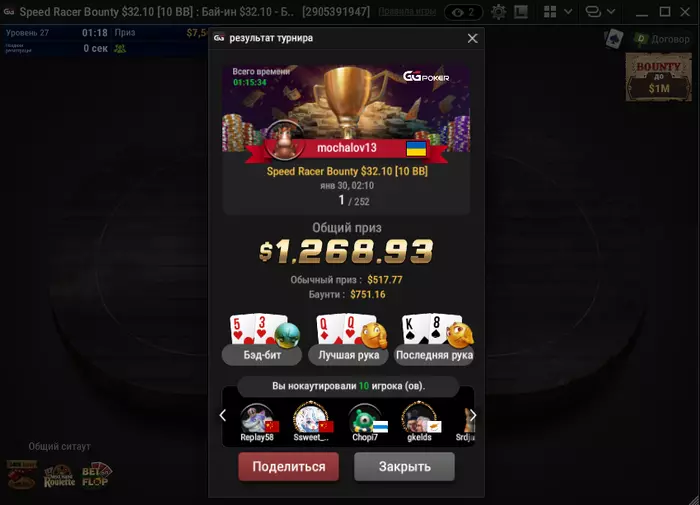This screenshot has height=505, width=700.
Task: Launch the Bet Flop side game
Action: click(x=95, y=475)
